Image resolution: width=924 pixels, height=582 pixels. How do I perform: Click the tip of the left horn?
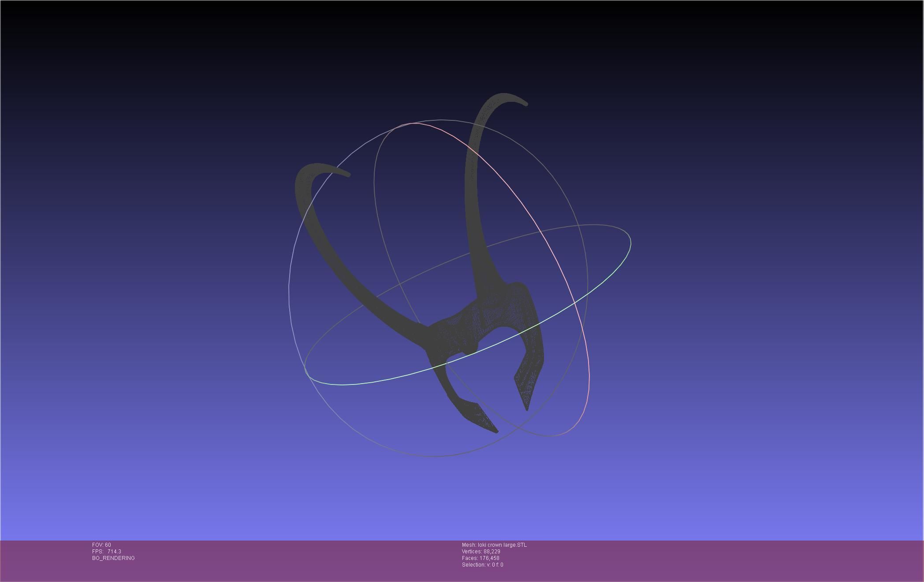coord(348,174)
